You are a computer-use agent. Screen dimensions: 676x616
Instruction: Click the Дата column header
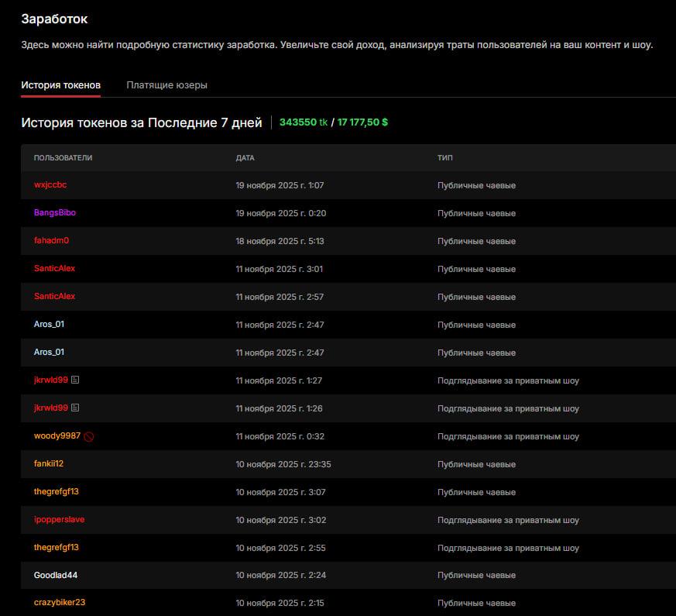pyautogui.click(x=245, y=158)
